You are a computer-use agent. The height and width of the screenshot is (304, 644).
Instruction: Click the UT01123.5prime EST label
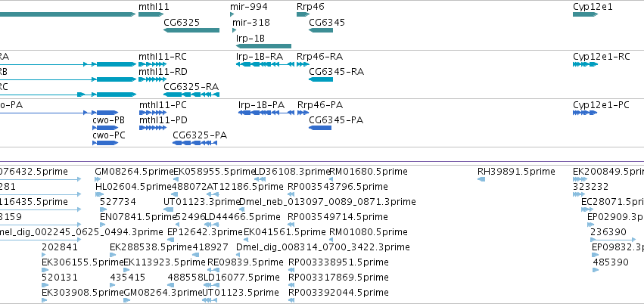click(241, 293)
